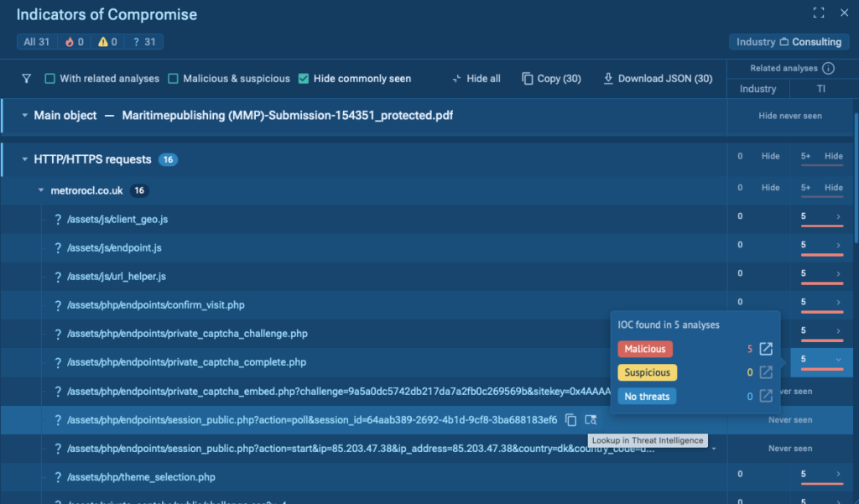Select confirm_visit.php request

[x=155, y=304]
